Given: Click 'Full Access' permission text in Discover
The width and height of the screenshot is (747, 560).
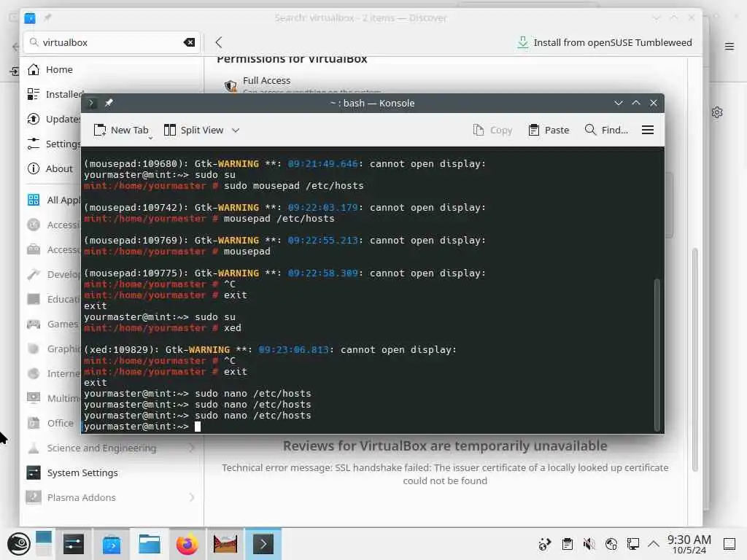Looking at the screenshot, I should [x=266, y=80].
